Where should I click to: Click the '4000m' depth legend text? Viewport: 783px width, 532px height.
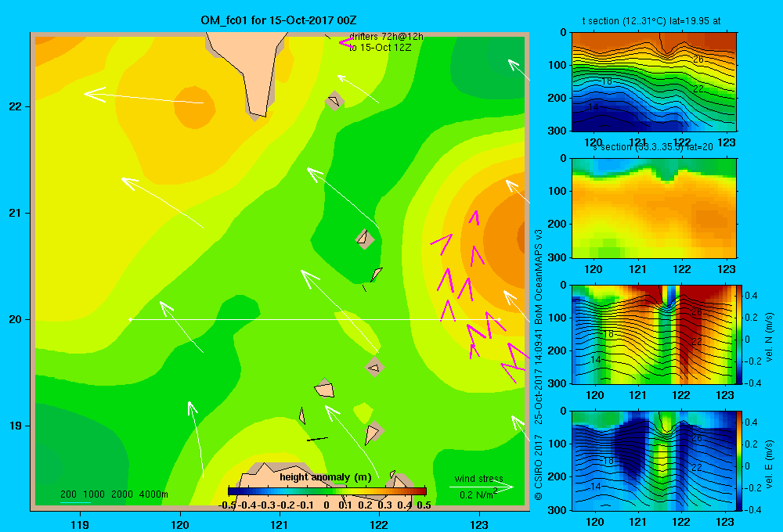coord(153,494)
